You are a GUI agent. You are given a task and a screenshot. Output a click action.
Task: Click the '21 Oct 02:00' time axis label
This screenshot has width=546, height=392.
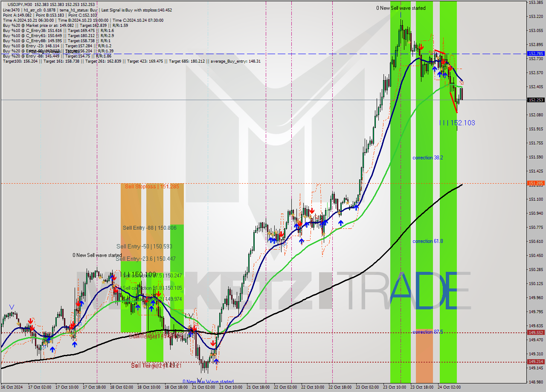pyautogui.click(x=203, y=387)
